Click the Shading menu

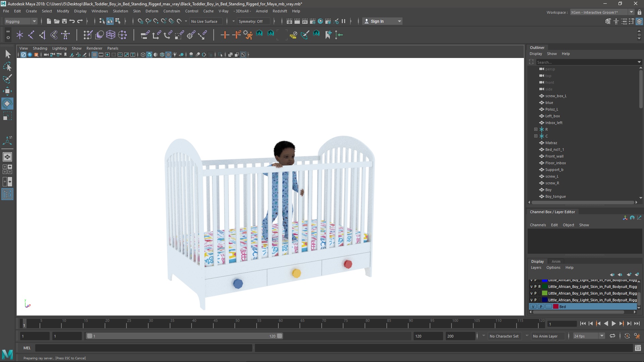(x=40, y=48)
